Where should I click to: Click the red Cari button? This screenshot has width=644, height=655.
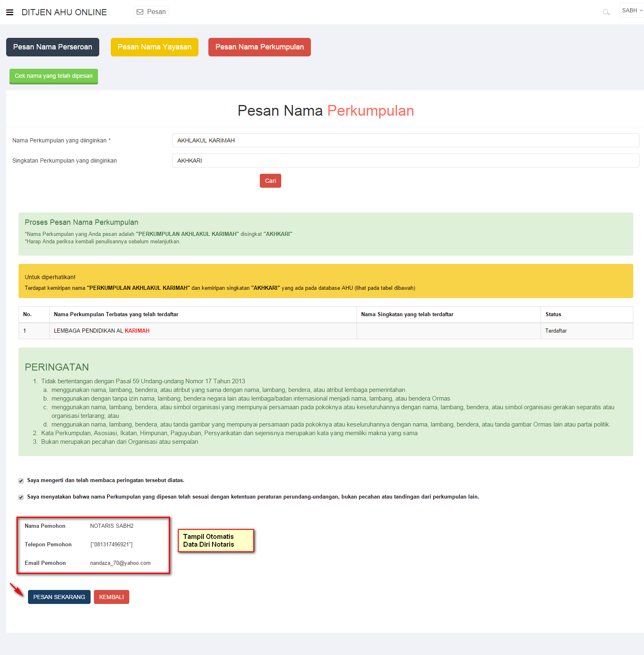(271, 181)
